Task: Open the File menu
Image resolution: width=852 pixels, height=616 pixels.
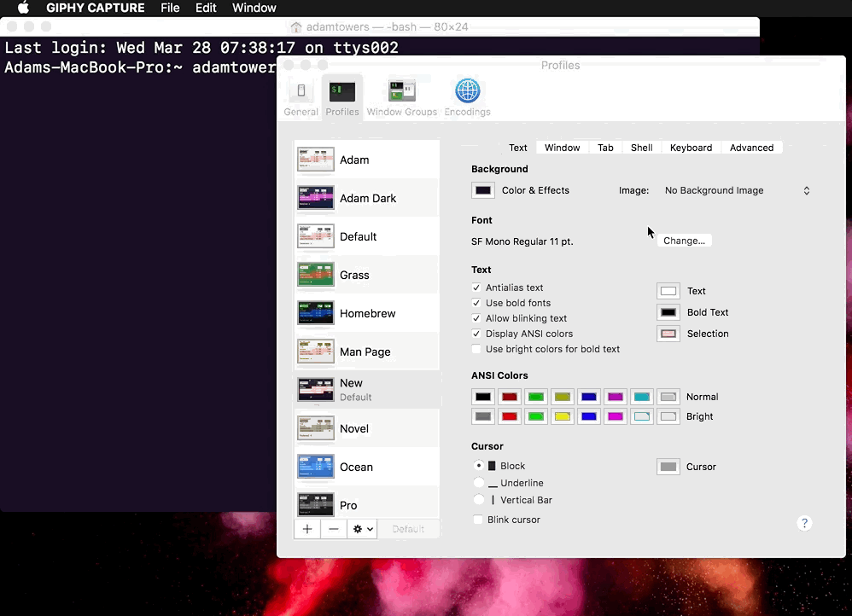Action: [170, 8]
